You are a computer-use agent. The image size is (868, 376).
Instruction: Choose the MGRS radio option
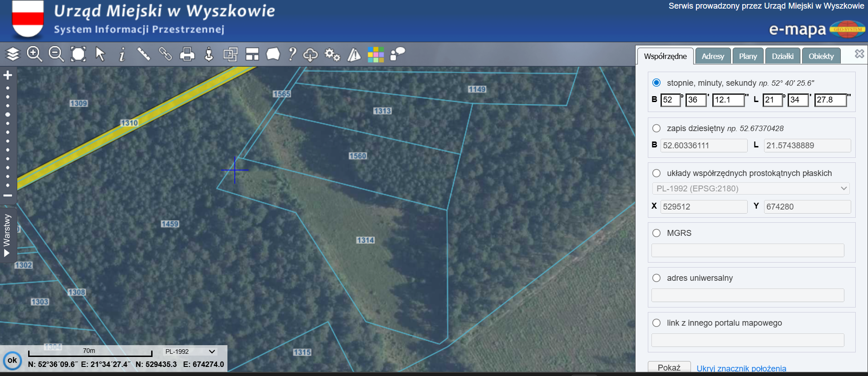[656, 233]
